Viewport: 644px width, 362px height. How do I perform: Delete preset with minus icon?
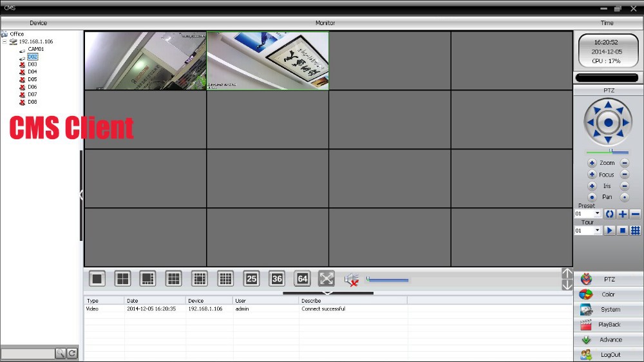pos(636,214)
